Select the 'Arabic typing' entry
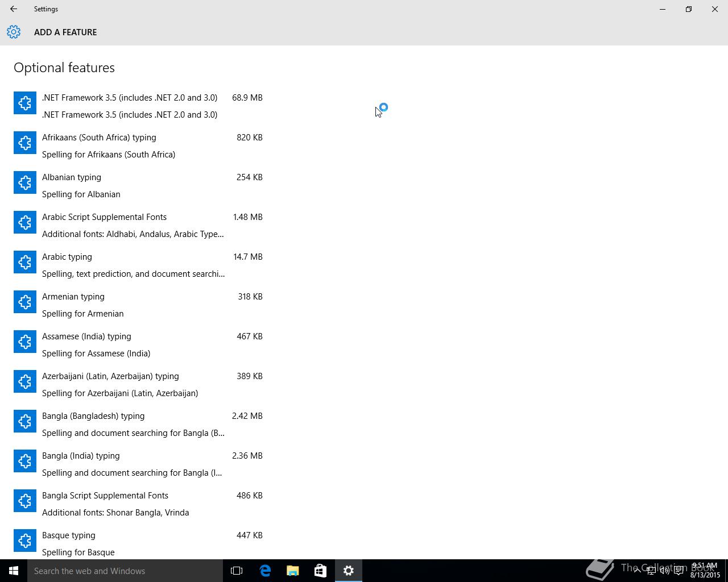This screenshot has width=728, height=582. (x=67, y=257)
